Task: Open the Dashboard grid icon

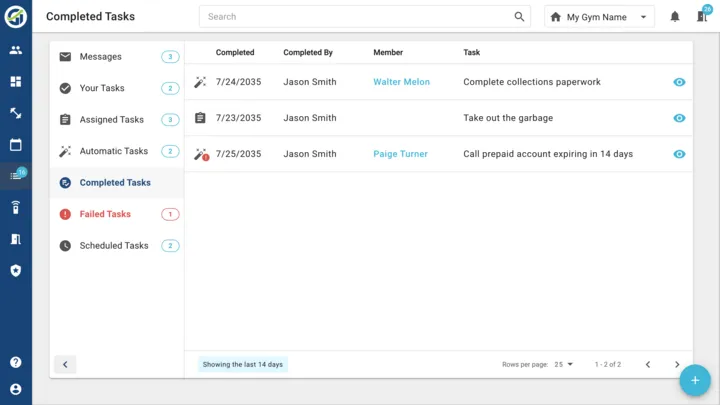Action: (16, 82)
